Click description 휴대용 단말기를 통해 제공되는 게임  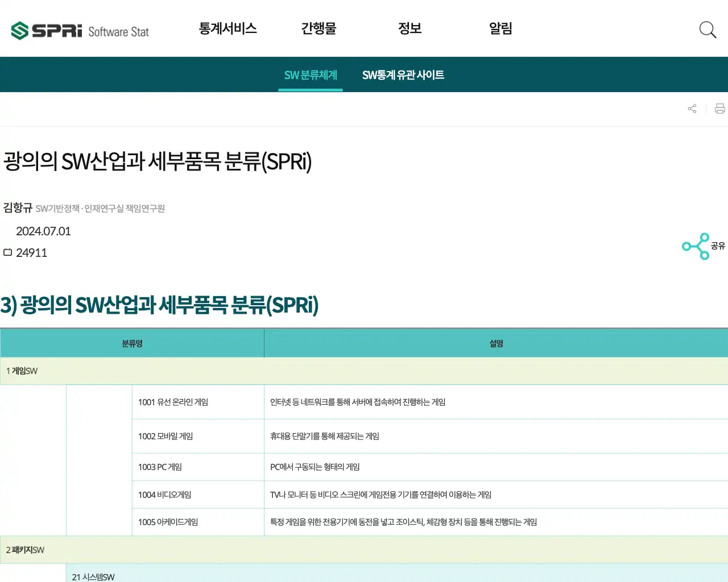pyautogui.click(x=325, y=436)
